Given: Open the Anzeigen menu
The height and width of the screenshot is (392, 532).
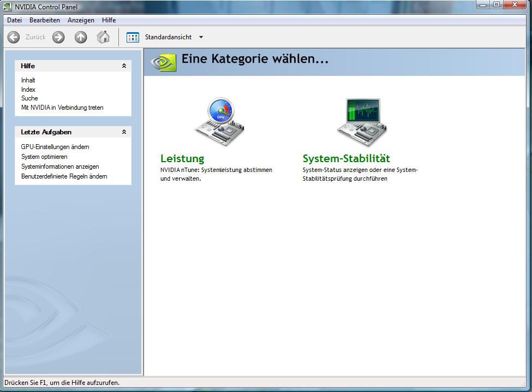Looking at the screenshot, I should point(81,20).
